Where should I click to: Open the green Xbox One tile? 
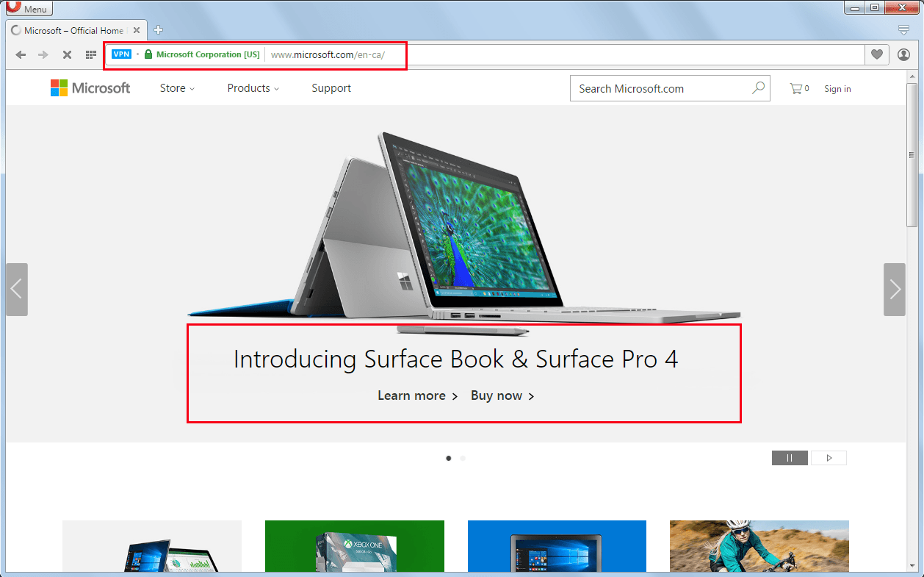(x=355, y=545)
